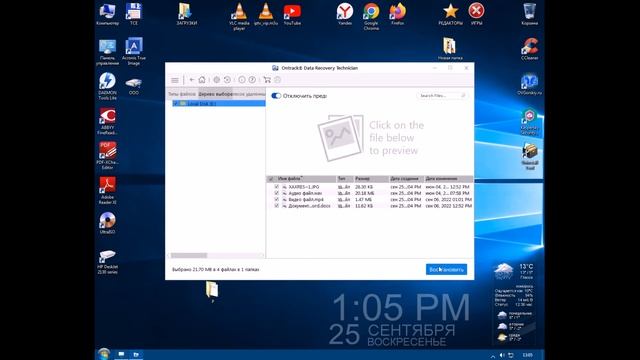Open the hamburger menu in Ontrack toolbar

pos(175,80)
